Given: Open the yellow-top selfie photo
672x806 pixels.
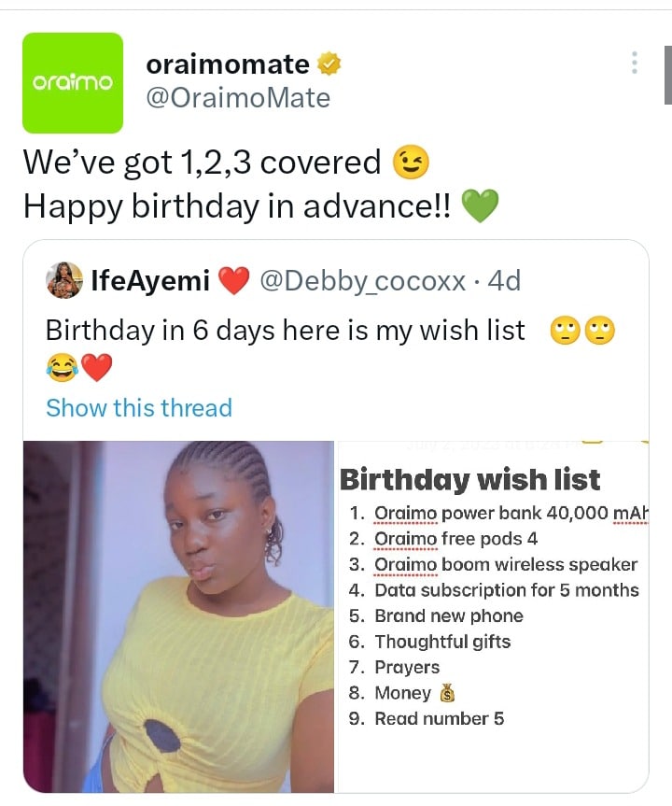Looking at the screenshot, I should point(178,616).
